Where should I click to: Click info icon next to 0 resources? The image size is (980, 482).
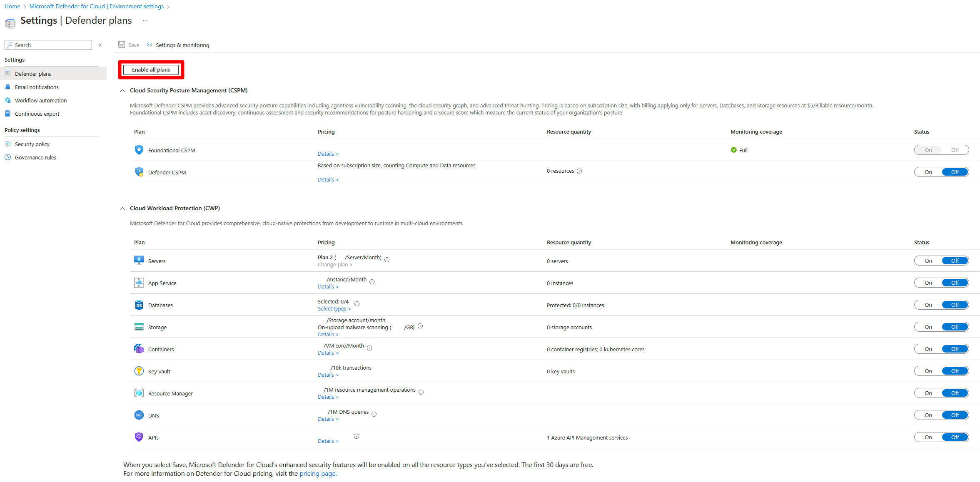point(579,171)
